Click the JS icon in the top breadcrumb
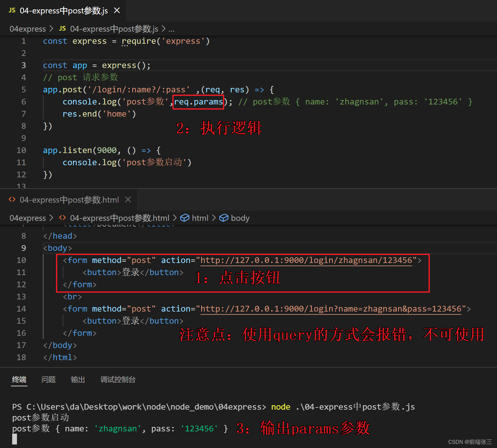This screenshot has width=497, height=448. (x=62, y=29)
